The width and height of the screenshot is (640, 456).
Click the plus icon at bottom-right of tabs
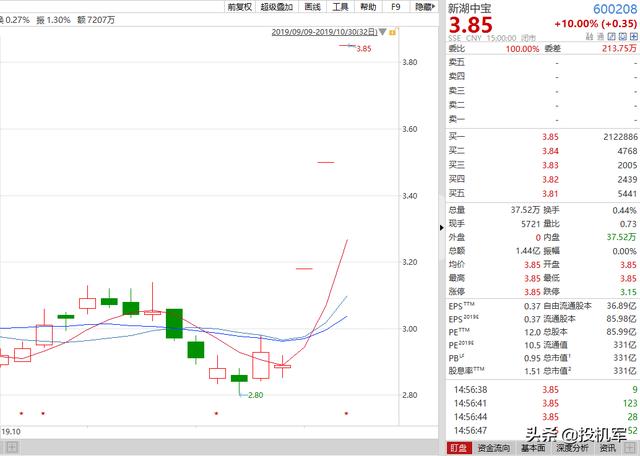pyautogui.click(x=630, y=448)
